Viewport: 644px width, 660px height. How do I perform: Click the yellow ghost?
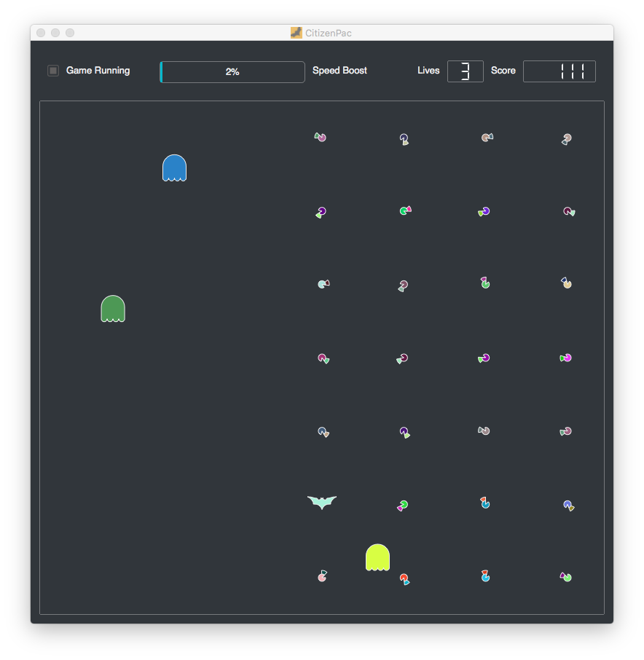377,557
